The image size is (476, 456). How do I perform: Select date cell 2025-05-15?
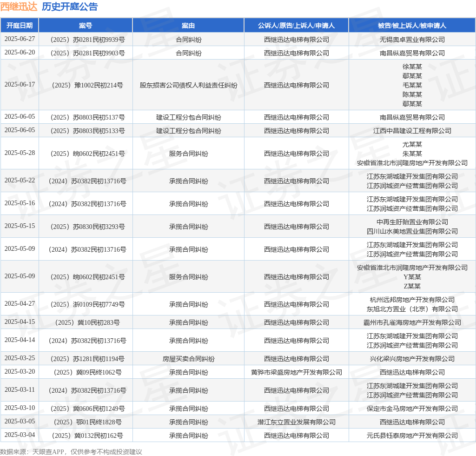click(20, 226)
